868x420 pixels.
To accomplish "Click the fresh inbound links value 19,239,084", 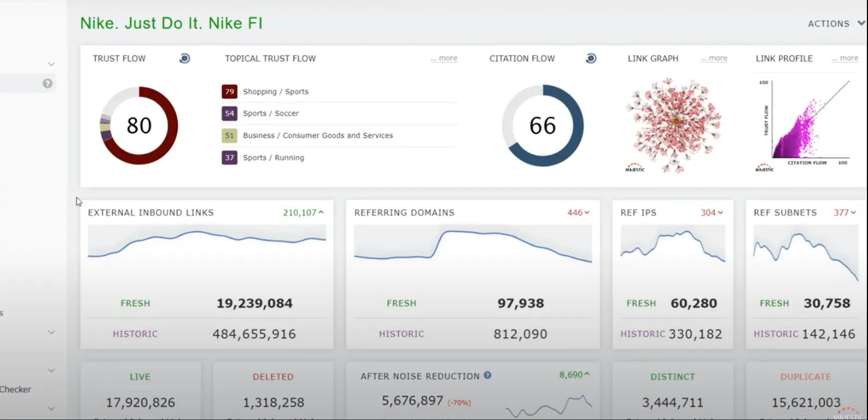I will coord(254,303).
